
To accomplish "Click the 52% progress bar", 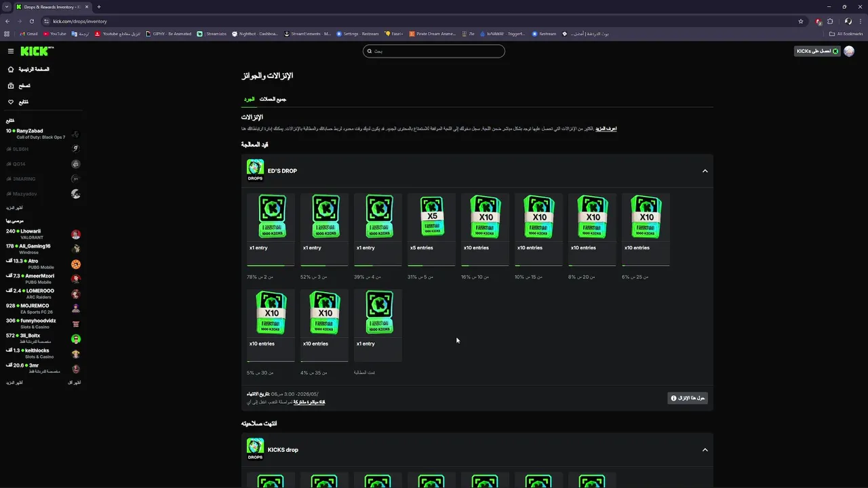I will coord(324,265).
